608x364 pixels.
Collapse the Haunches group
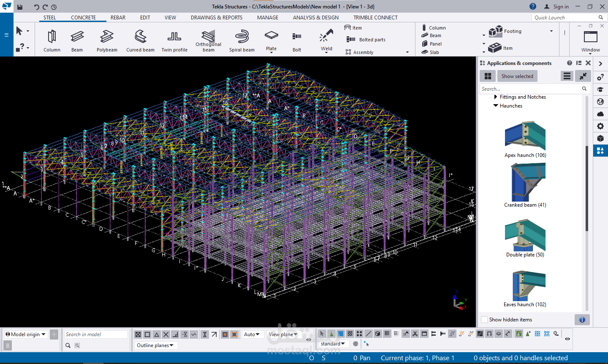point(496,106)
